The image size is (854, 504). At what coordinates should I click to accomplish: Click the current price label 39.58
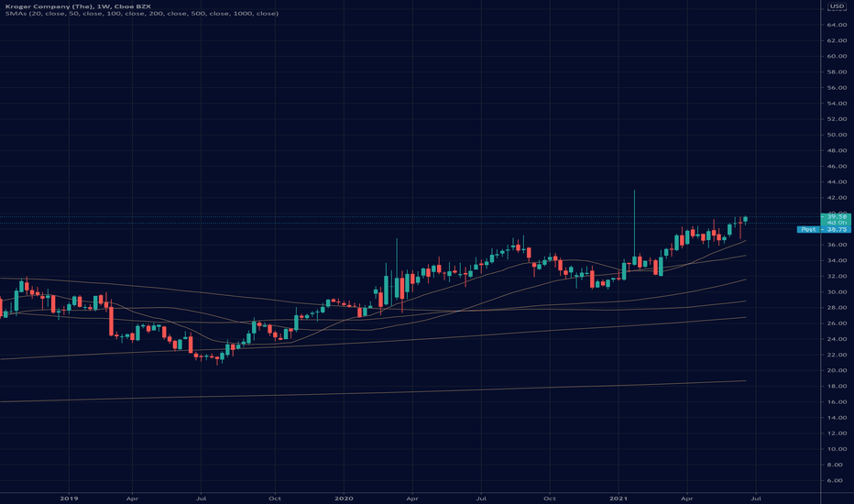[x=836, y=217]
